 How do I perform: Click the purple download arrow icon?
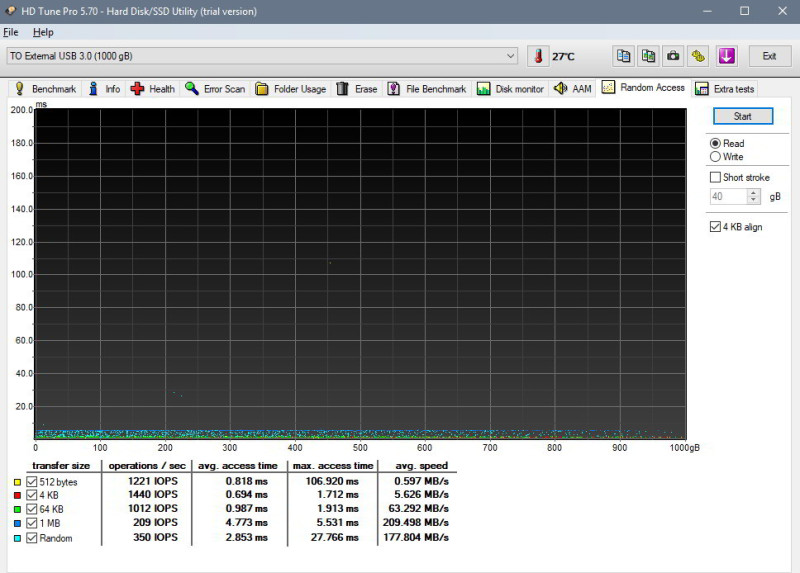727,56
